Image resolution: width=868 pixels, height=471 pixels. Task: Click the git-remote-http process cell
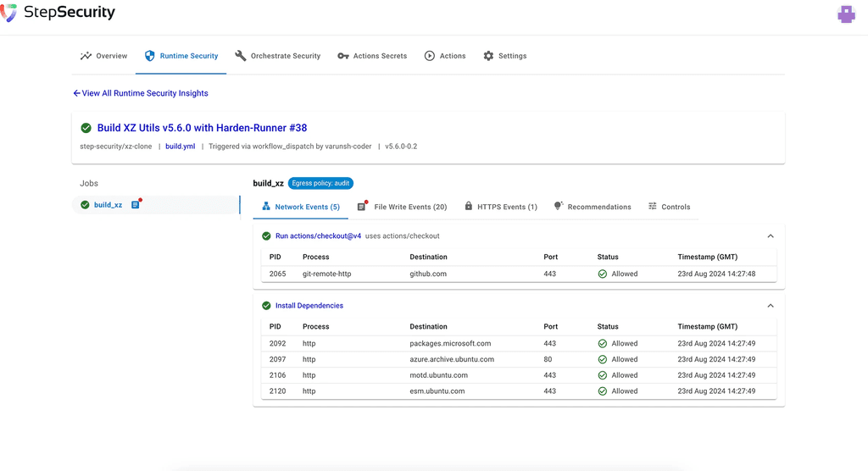coord(326,274)
